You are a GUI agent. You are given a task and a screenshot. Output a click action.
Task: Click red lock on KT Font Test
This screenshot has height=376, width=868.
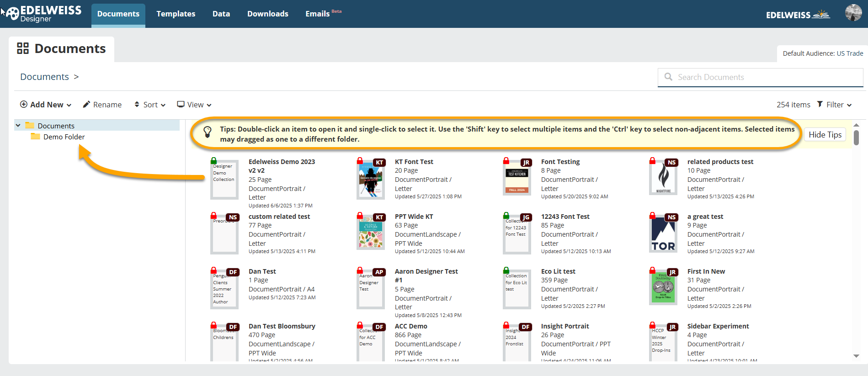[360, 161]
